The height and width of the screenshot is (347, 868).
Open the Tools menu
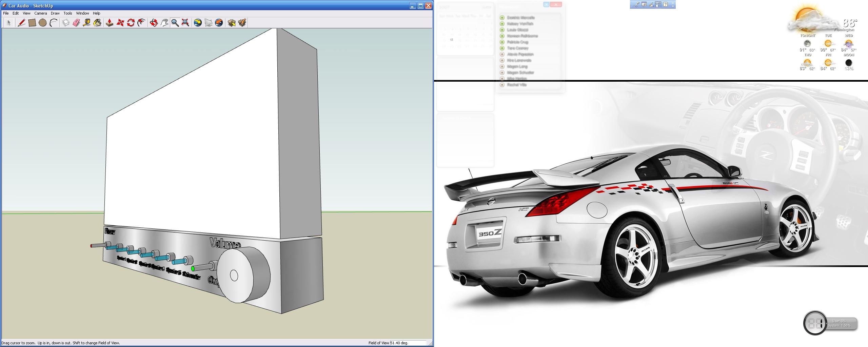(68, 13)
